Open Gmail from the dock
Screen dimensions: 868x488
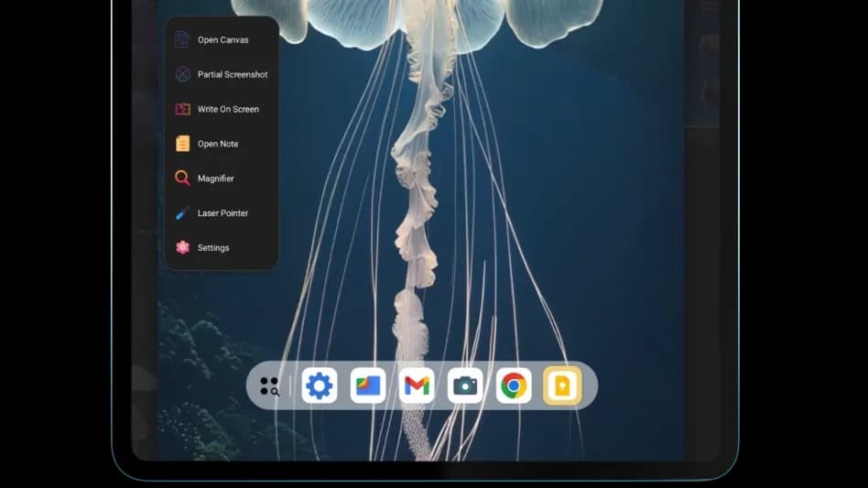(417, 386)
